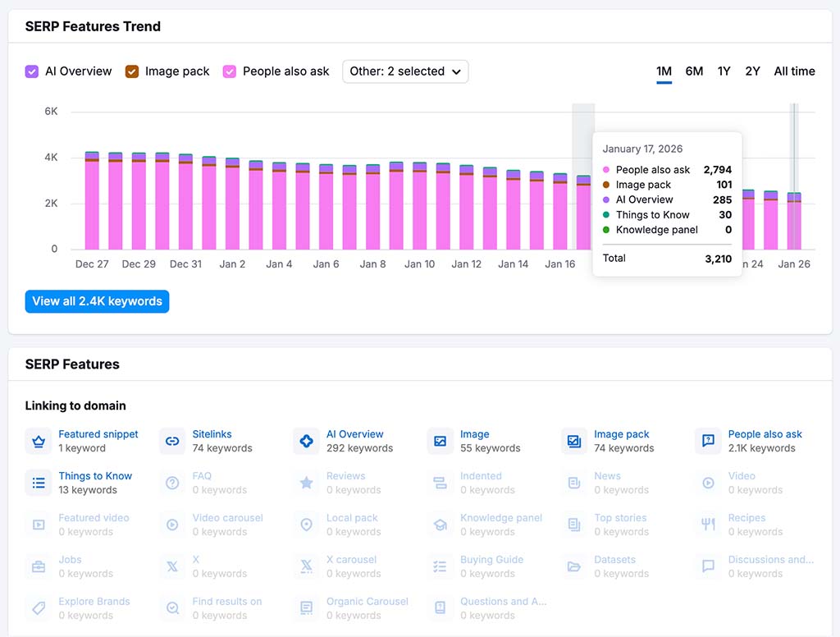Open the Other: 2 selected dropdown

coord(405,71)
